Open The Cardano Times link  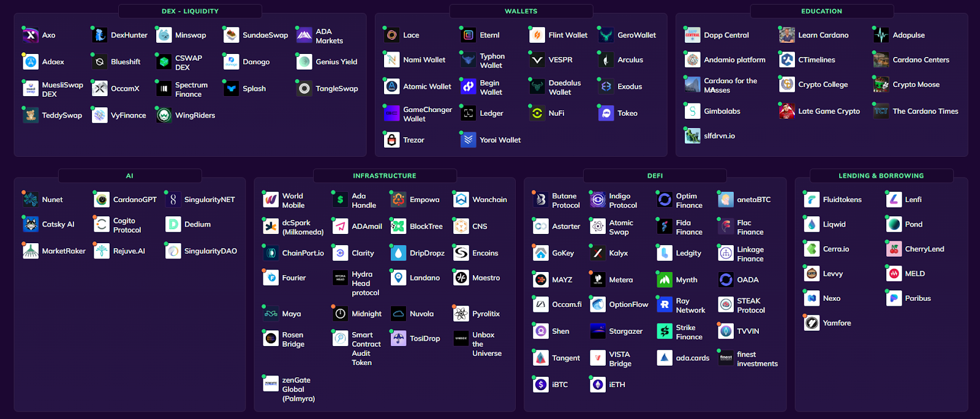(925, 111)
